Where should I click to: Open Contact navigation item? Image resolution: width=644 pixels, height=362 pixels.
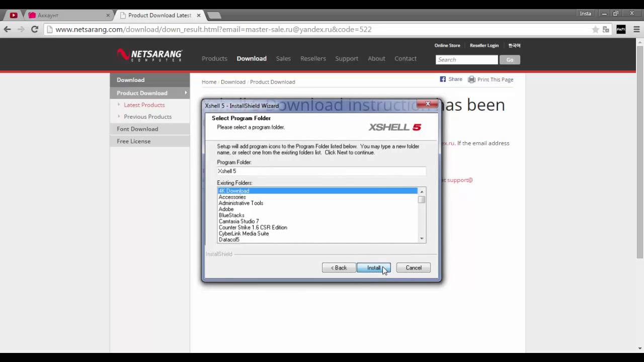406,59
